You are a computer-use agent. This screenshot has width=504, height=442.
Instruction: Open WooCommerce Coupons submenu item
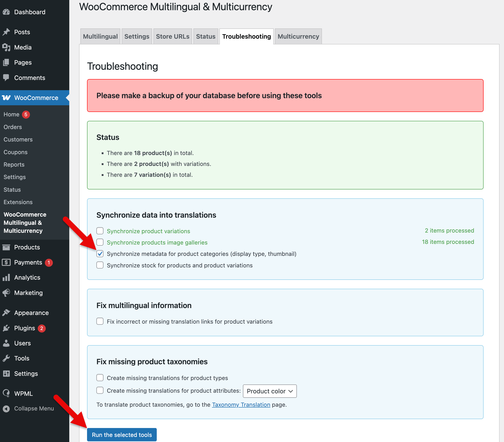coord(16,152)
